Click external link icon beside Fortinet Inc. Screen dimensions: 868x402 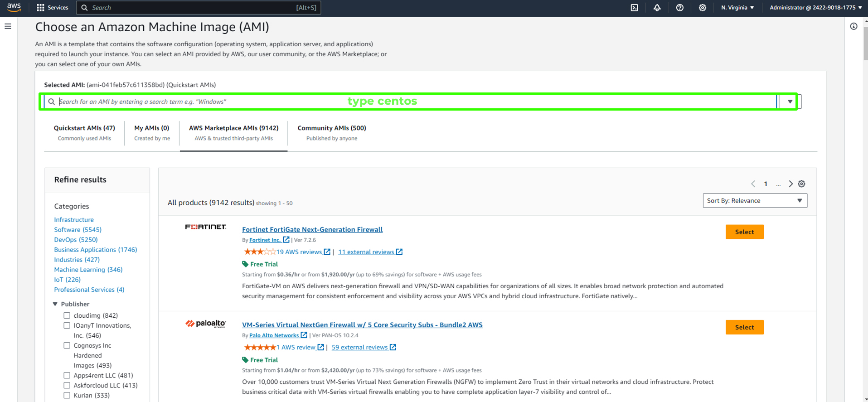(286, 240)
